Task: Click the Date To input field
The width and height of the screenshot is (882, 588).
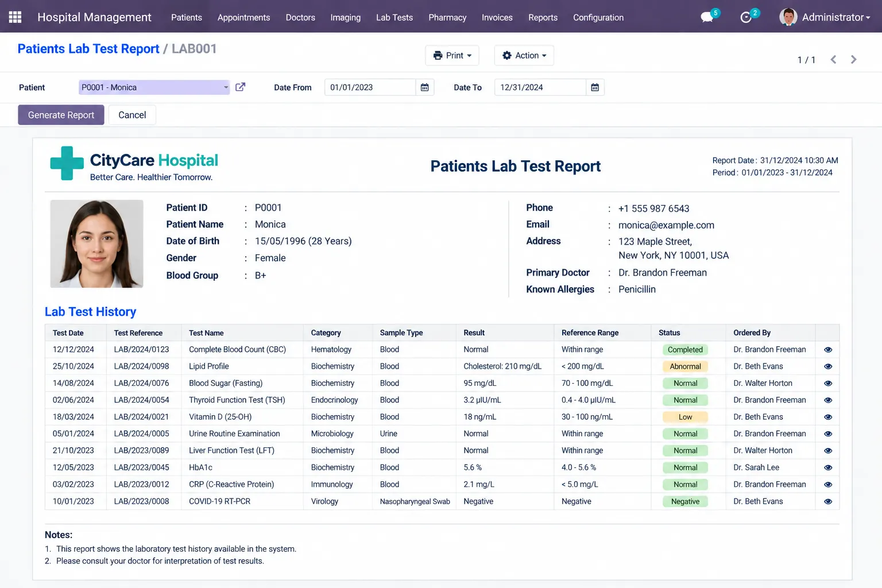Action: pyautogui.click(x=540, y=87)
